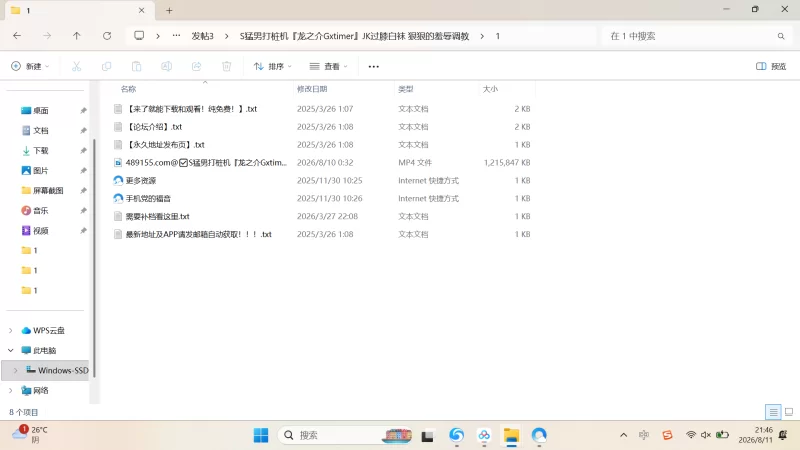
Task: Toggle the 预览 preview pane
Action: (x=771, y=66)
